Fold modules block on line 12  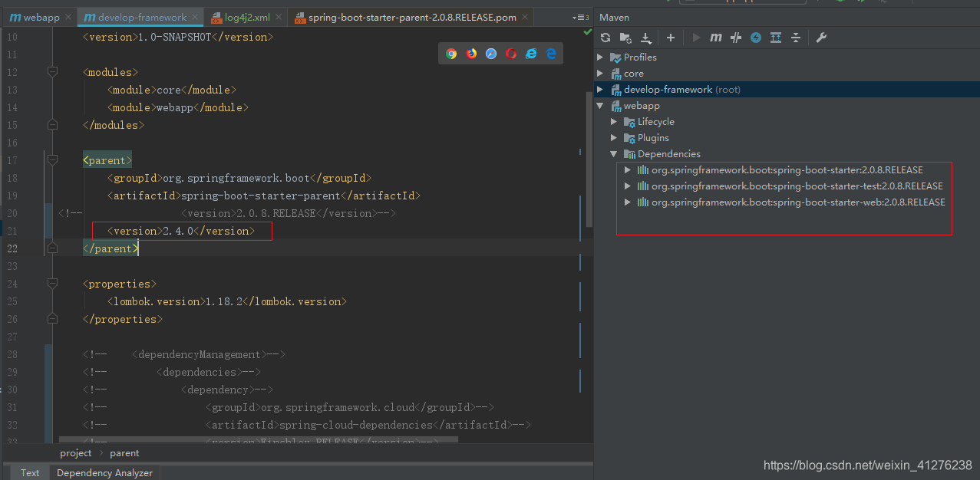[x=52, y=72]
